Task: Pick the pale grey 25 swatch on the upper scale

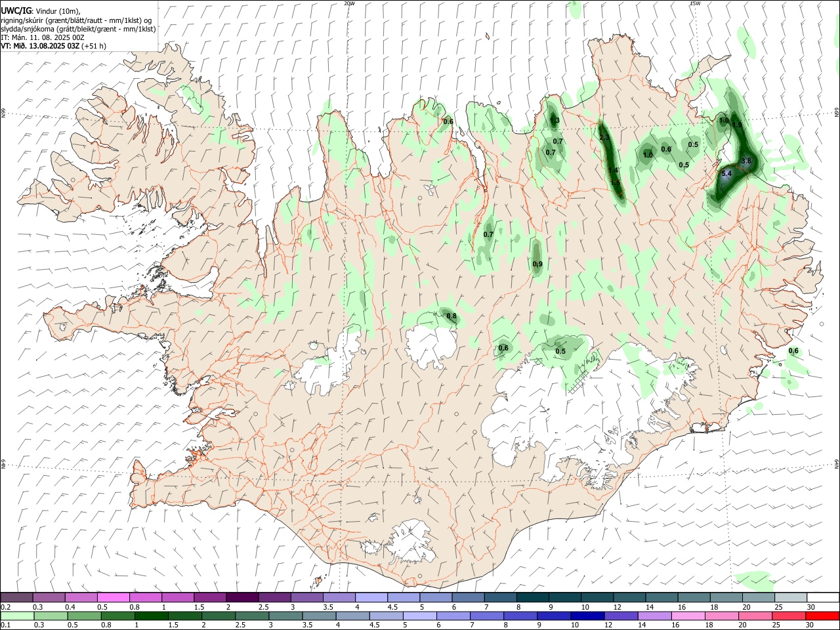Action: click(791, 597)
